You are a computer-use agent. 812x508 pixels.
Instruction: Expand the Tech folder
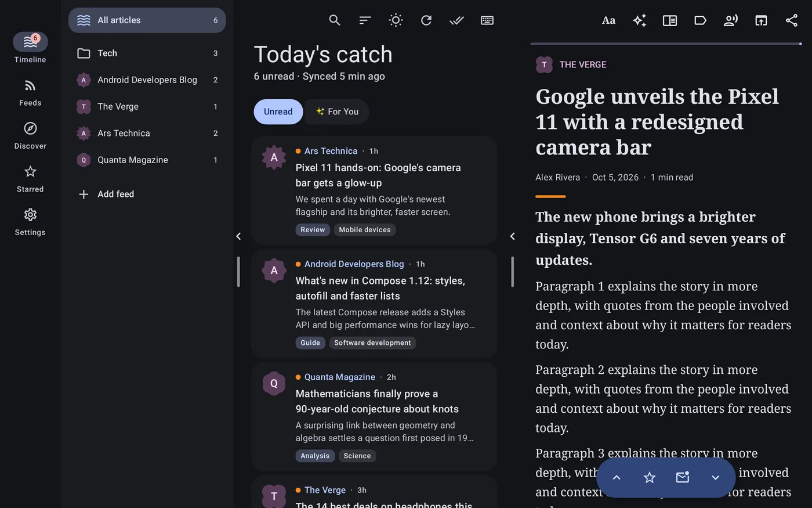click(147, 53)
